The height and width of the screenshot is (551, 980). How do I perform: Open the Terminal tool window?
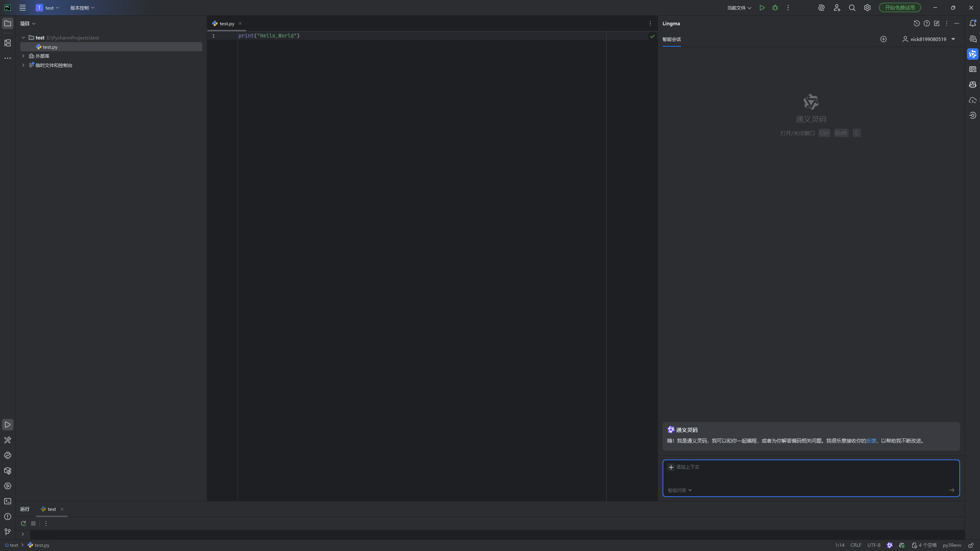8,501
